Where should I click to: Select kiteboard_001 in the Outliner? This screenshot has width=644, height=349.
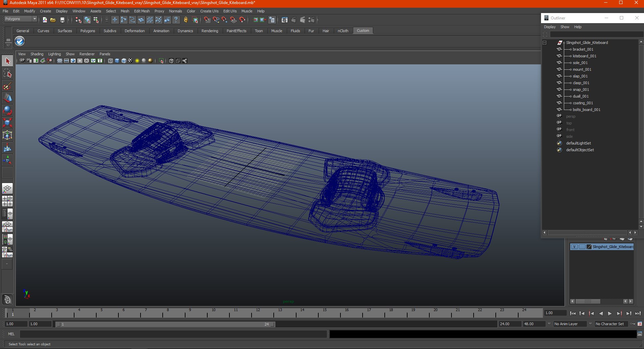[584, 56]
